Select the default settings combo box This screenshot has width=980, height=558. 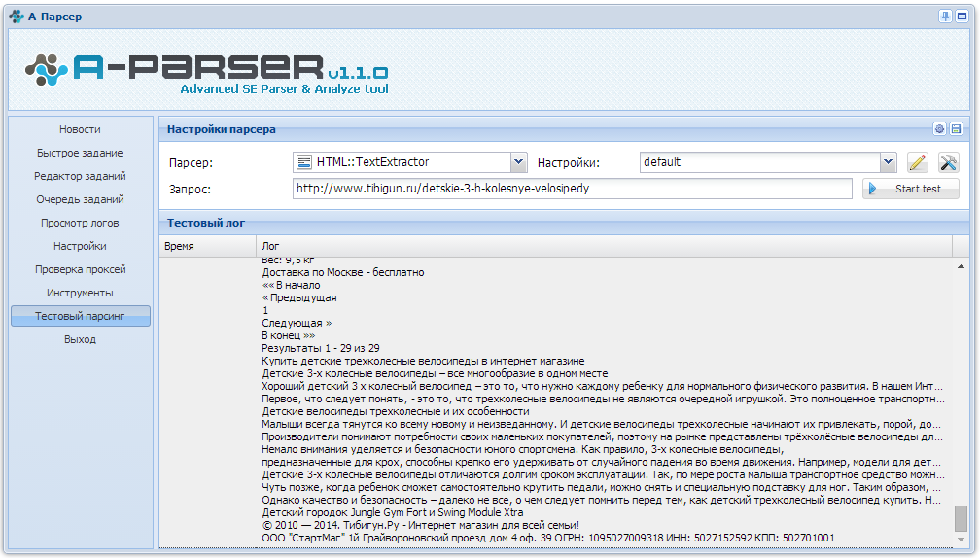[768, 162]
